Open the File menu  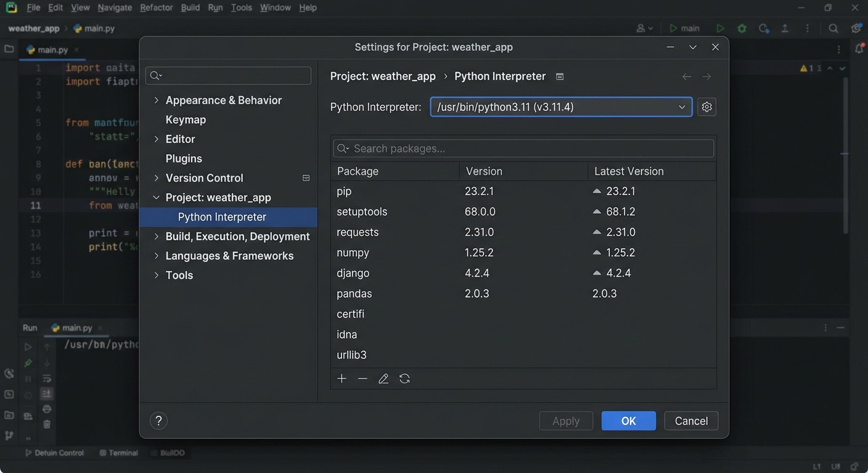point(33,7)
